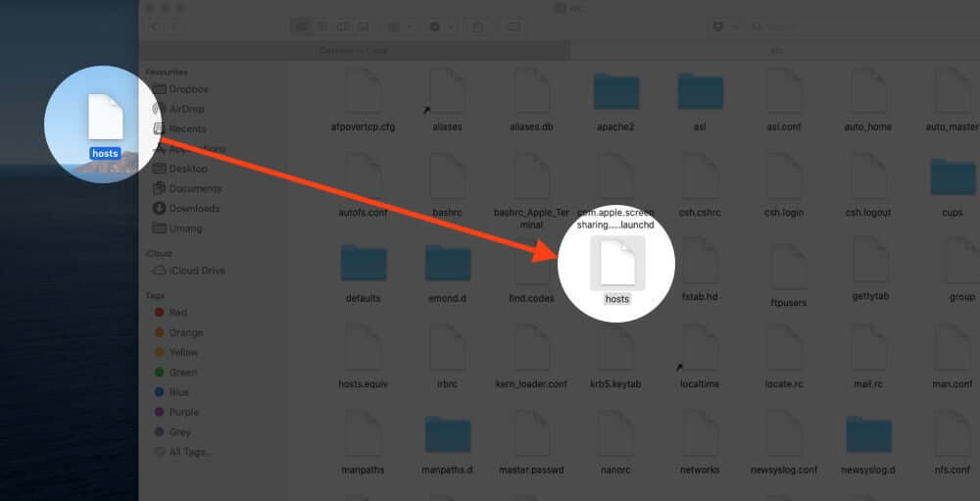
Task: Open AirDrop in the sidebar
Action: (x=179, y=109)
